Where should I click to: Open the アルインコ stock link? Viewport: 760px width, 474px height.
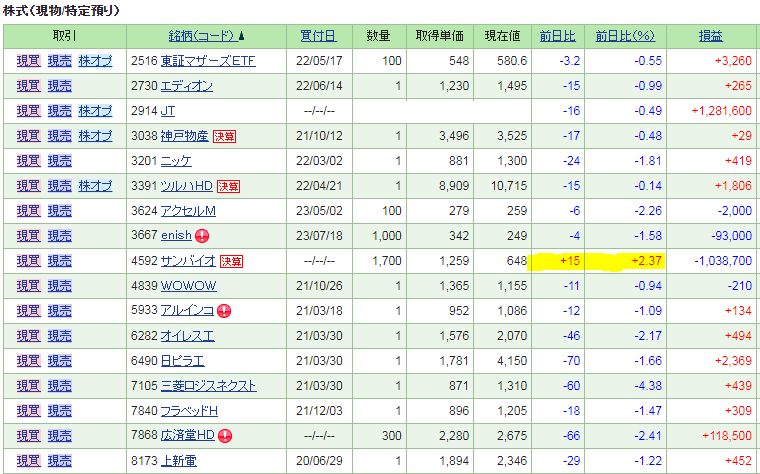click(187, 311)
